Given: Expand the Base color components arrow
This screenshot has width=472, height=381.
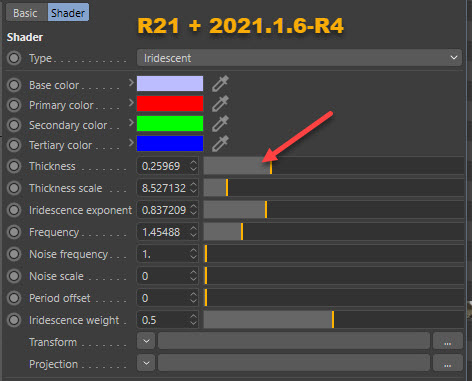Looking at the screenshot, I should tap(131, 83).
